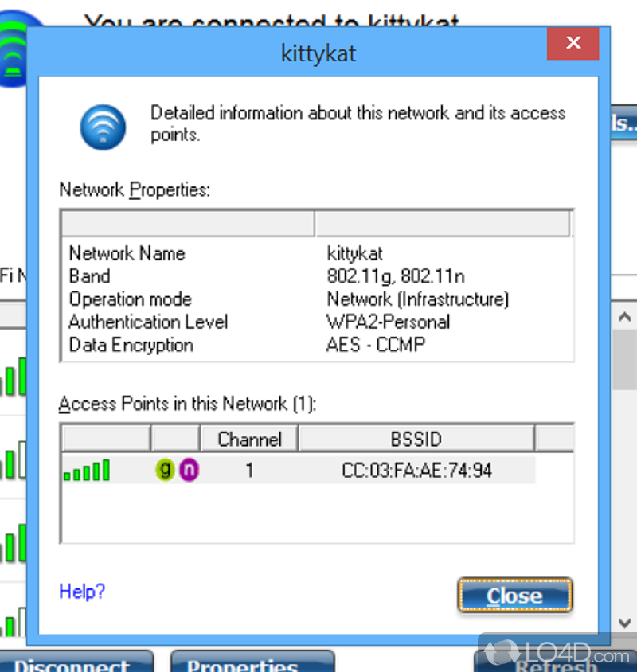Click the signal column header in access points list
The height and width of the screenshot is (672, 637).
click(107, 440)
